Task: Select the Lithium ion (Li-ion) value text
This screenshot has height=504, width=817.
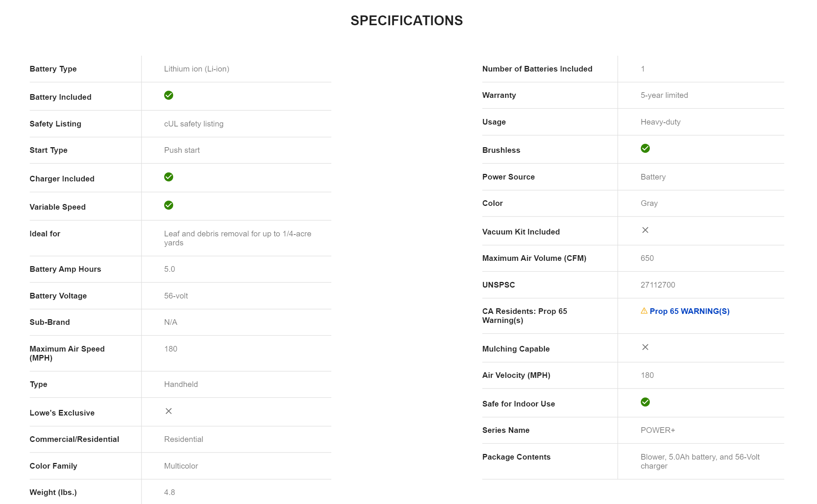Action: click(197, 69)
